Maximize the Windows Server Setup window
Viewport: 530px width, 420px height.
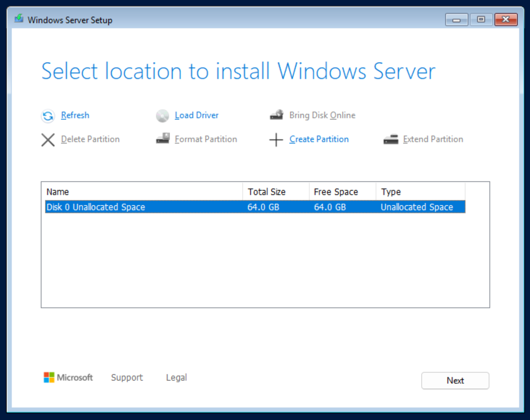481,19
